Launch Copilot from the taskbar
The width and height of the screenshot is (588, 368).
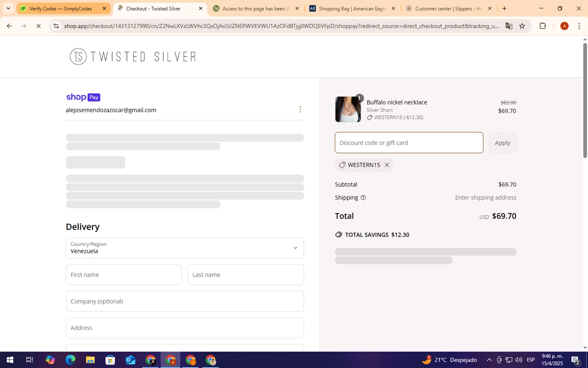(50, 360)
